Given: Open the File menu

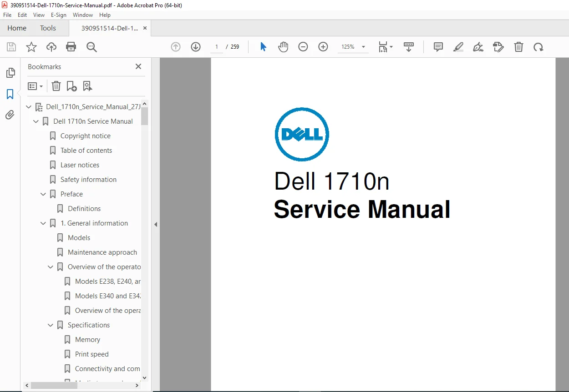Looking at the screenshot, I should point(7,15).
